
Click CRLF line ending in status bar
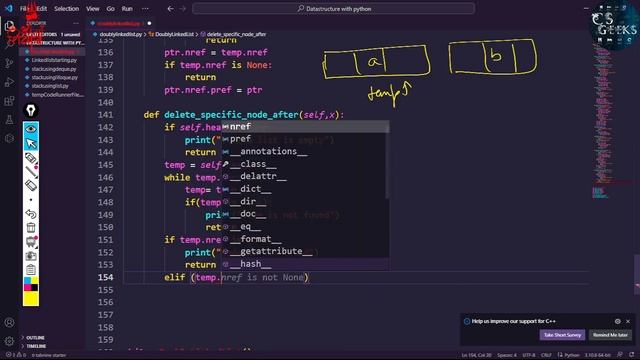click(x=546, y=355)
